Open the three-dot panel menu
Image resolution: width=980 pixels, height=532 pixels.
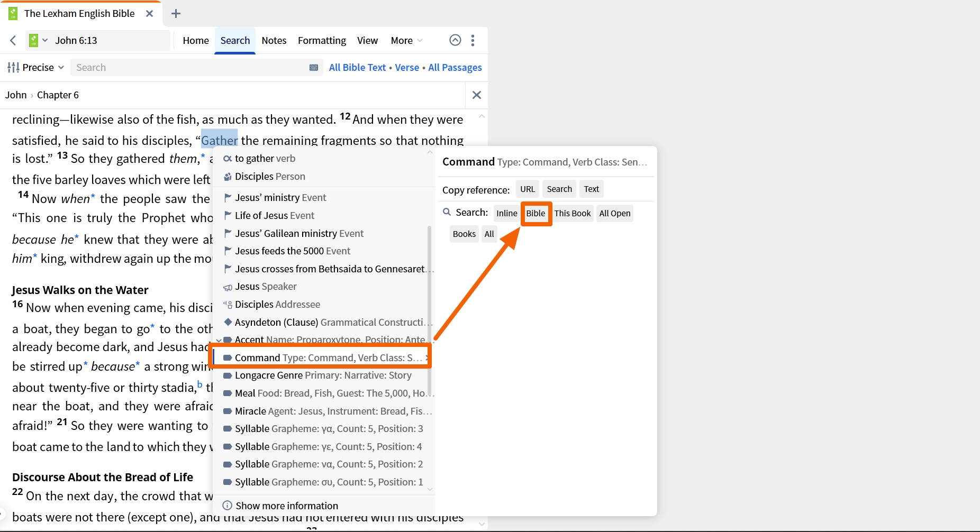pos(473,40)
